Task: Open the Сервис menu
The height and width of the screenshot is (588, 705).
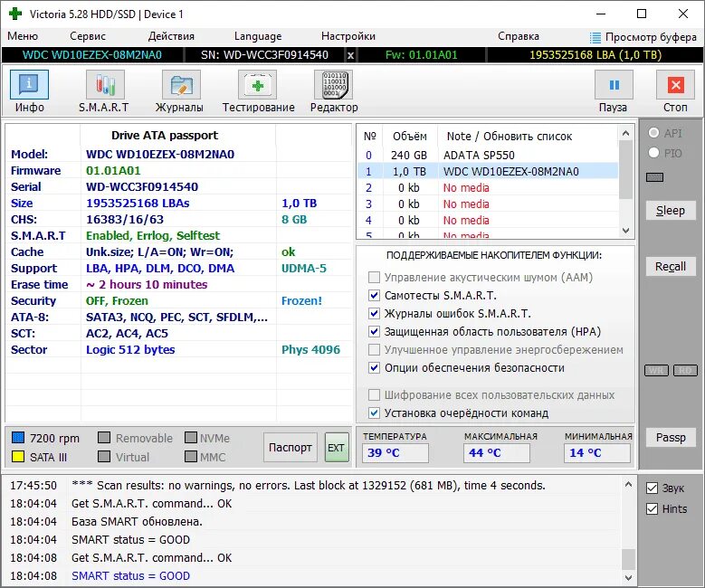Action: [x=88, y=36]
